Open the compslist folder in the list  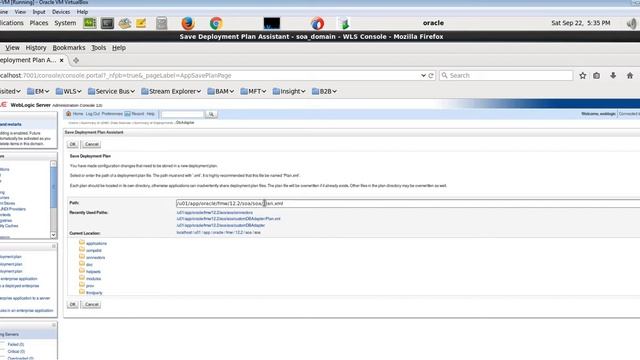click(x=94, y=250)
